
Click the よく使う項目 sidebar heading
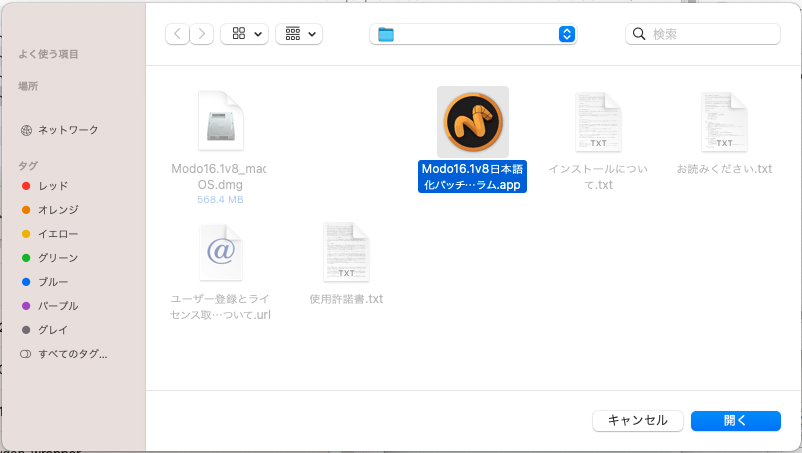coord(48,54)
